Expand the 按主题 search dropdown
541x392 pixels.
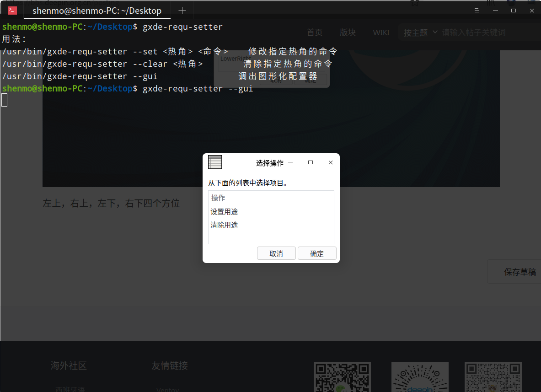[420, 32]
